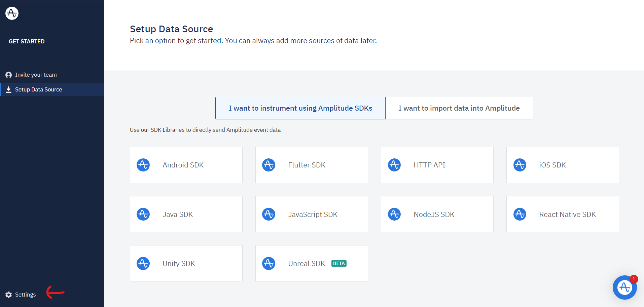The width and height of the screenshot is (644, 307).
Task: Choose the Unreal SDK beta option
Action: point(312,263)
